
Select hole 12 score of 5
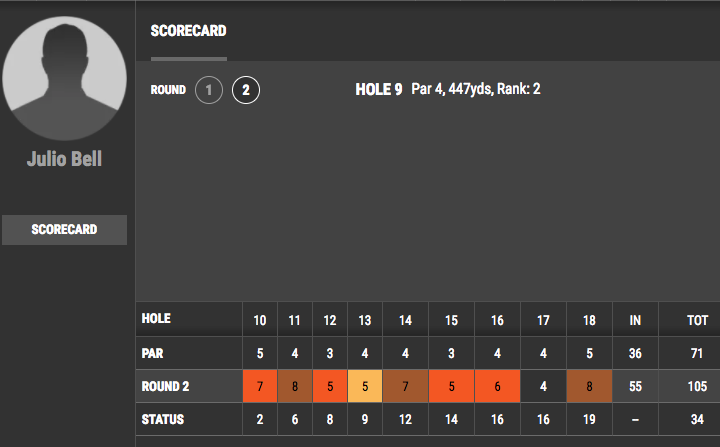330,386
